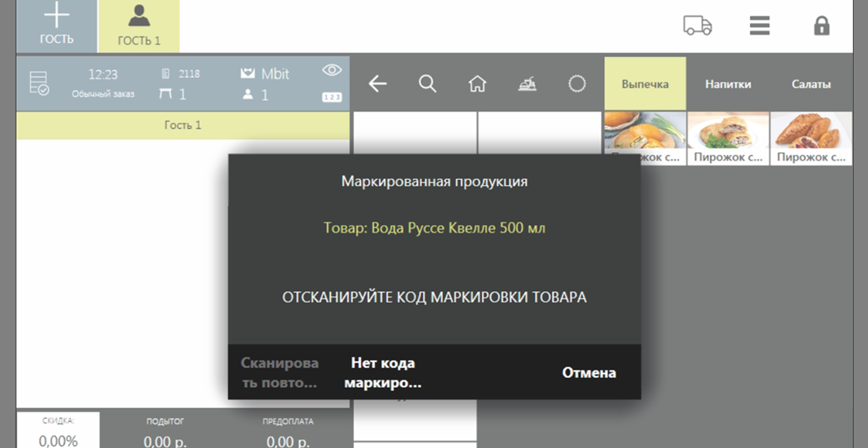Click the Нет кода маркировки button

point(382,372)
